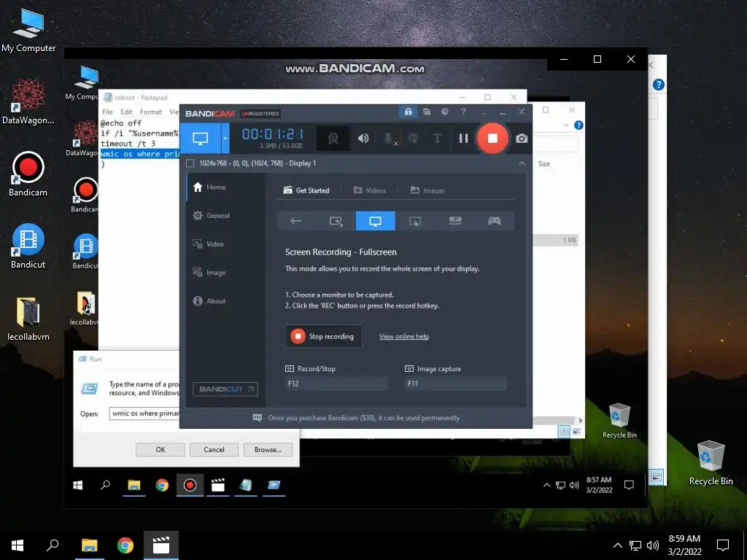
Task: Click the Open field in Run dialog
Action: point(145,413)
